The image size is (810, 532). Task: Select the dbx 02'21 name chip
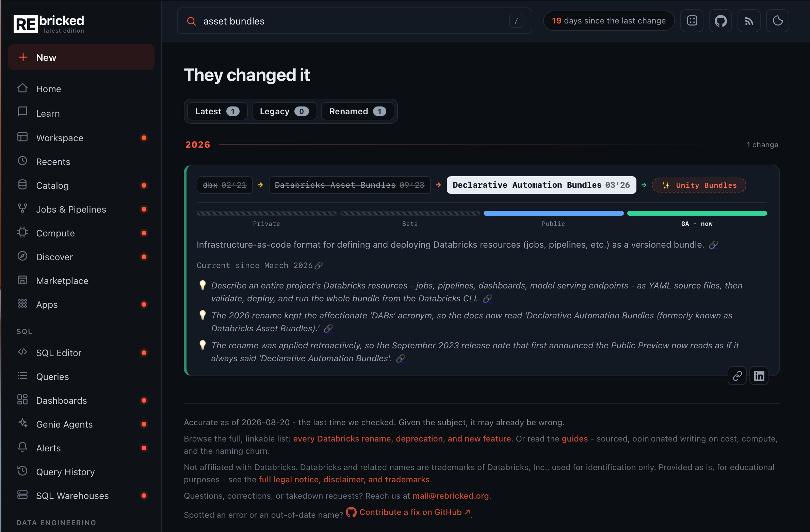[225, 185]
